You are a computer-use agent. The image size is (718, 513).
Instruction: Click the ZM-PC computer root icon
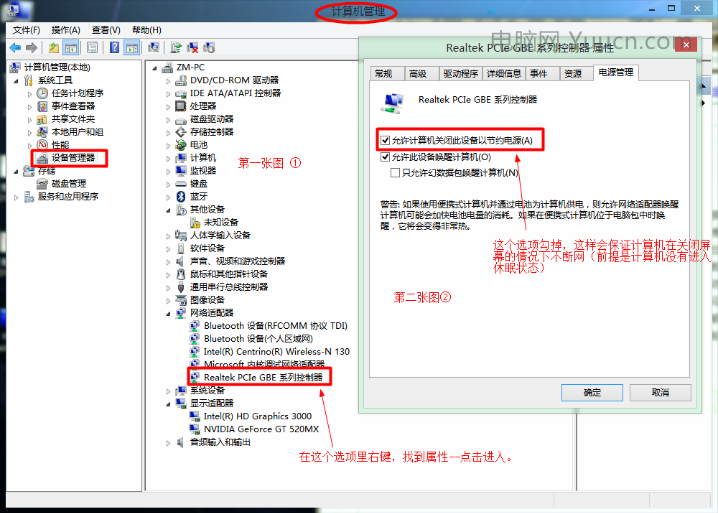coord(168,67)
